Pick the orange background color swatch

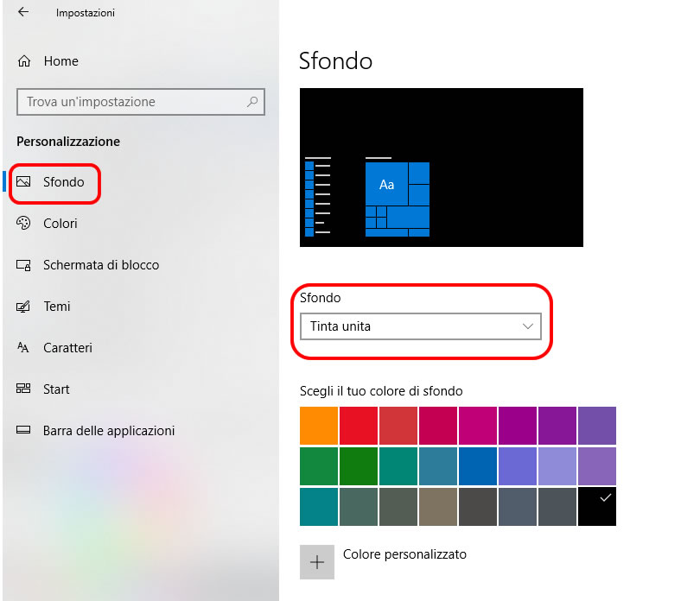319,426
